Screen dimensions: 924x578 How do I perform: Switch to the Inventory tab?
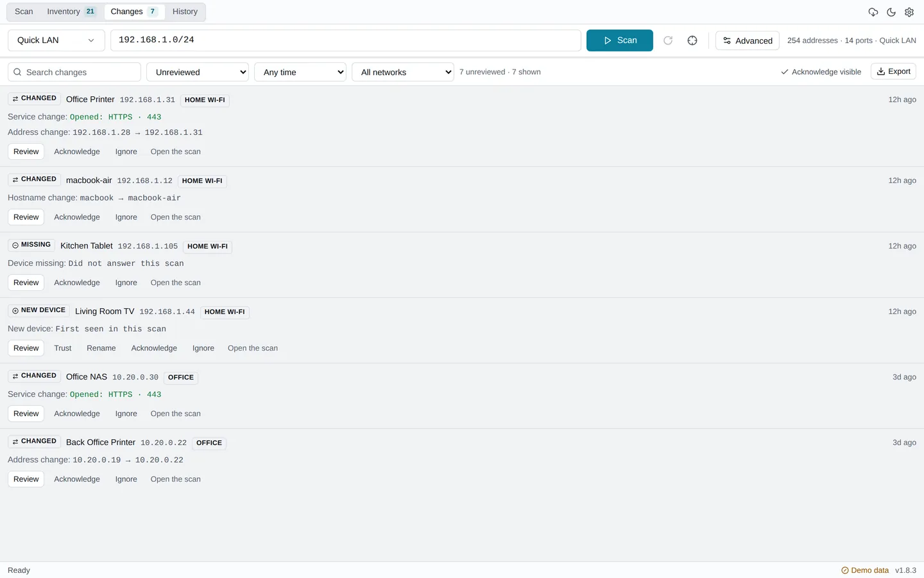(72, 12)
